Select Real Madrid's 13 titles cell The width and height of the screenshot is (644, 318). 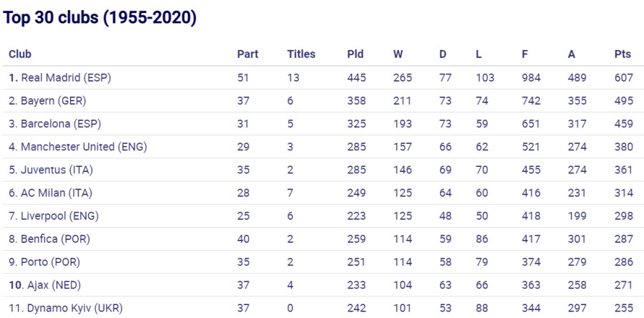point(293,77)
